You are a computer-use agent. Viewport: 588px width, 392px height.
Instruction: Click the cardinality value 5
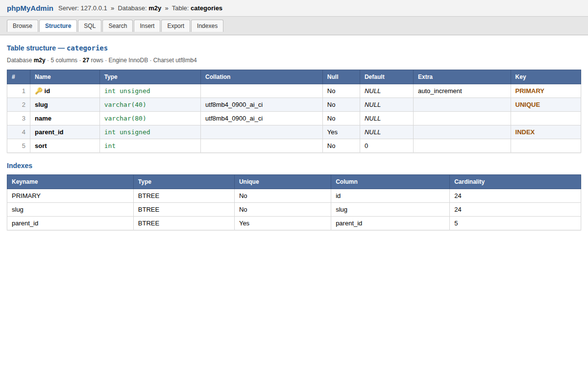click(456, 223)
